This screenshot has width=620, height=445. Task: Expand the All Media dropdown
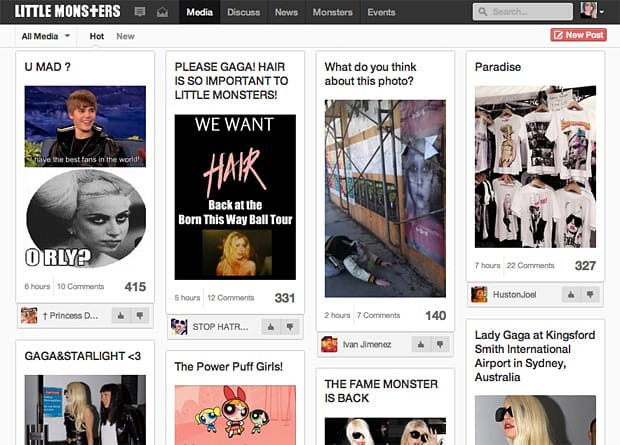[x=45, y=36]
